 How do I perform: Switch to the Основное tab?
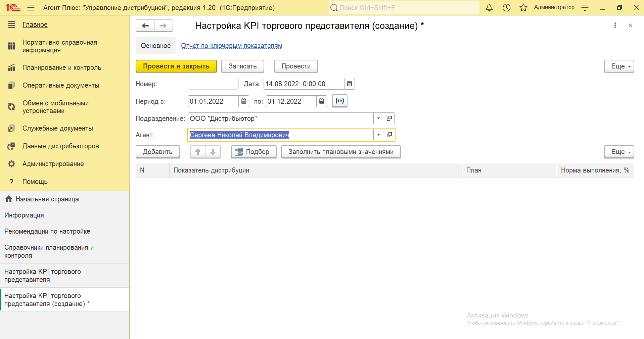click(155, 46)
